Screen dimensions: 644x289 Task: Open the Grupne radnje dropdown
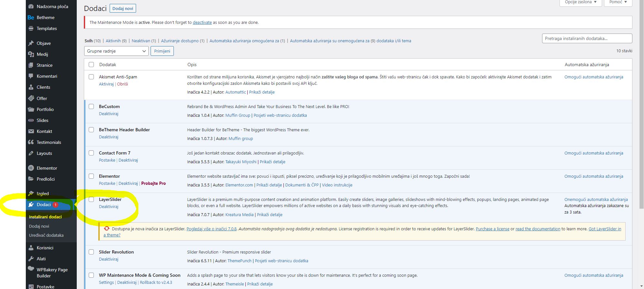[116, 51]
